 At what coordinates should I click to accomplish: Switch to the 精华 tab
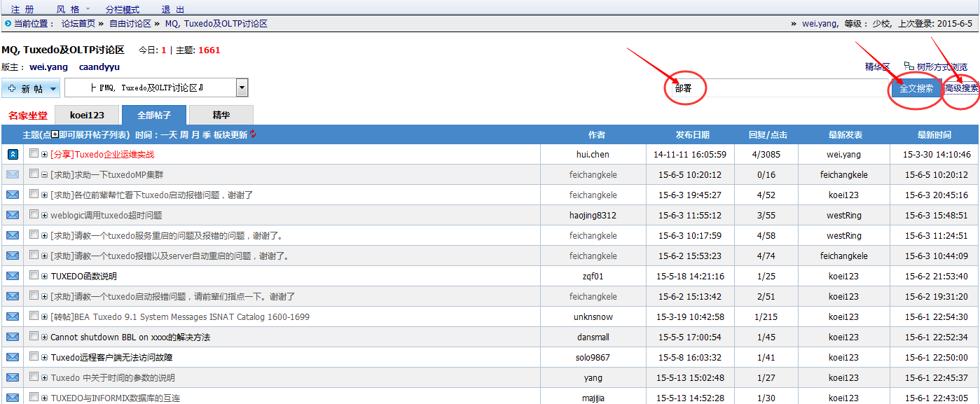(221, 115)
